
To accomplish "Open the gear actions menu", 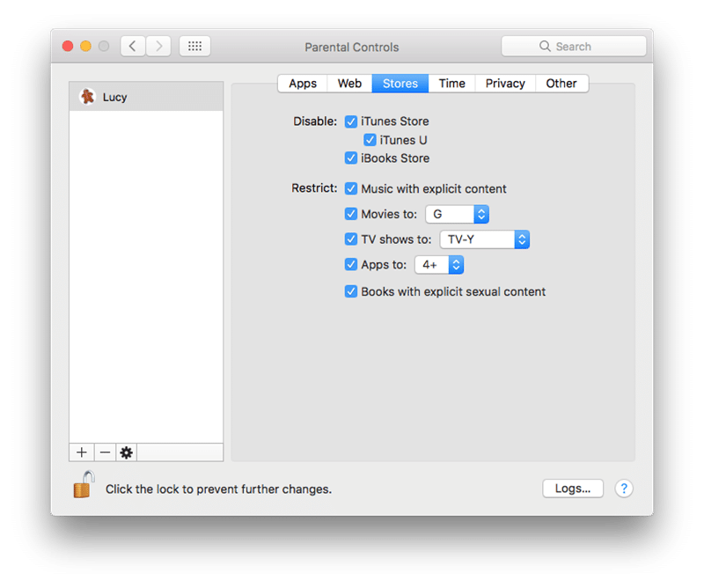I will point(127,452).
